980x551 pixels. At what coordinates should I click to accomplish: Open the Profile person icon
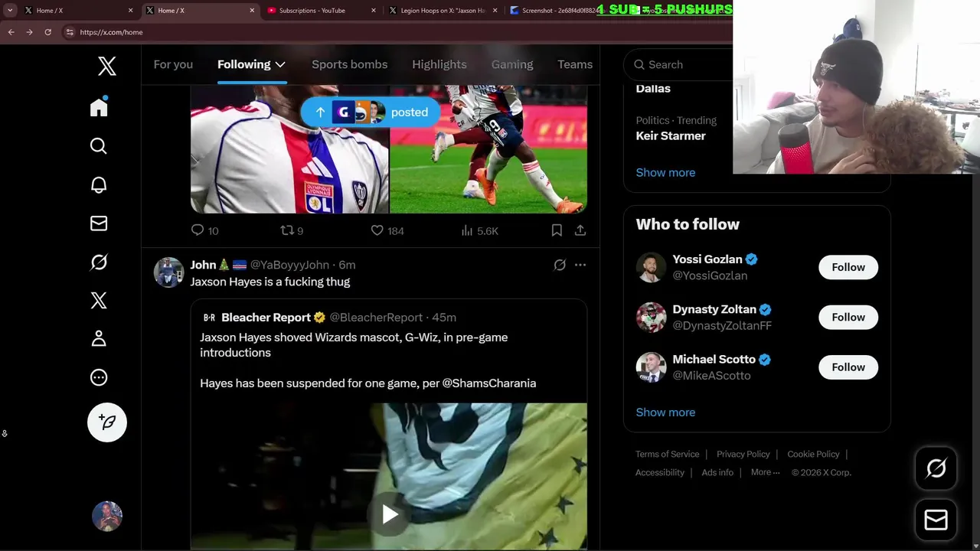99,338
